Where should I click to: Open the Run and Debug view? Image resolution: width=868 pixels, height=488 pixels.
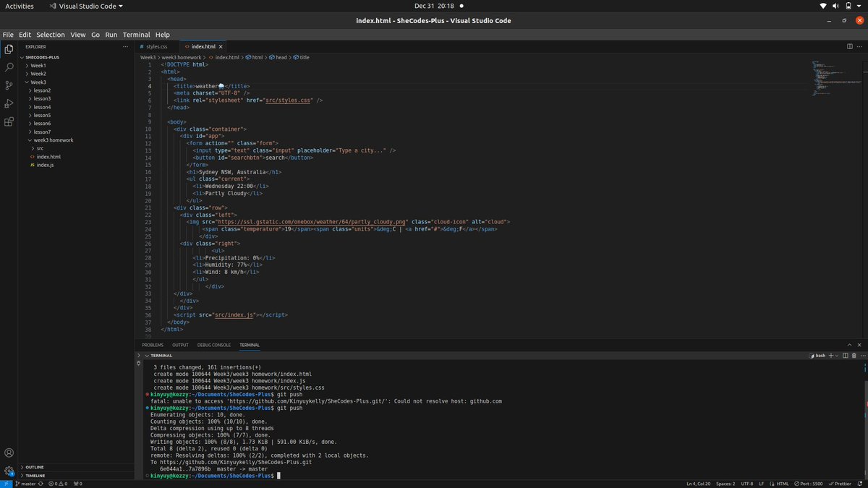coord(9,103)
